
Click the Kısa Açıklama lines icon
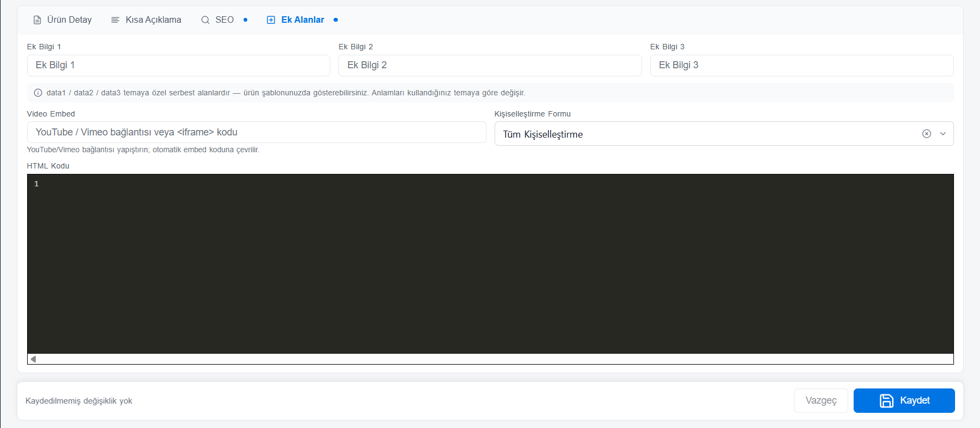pos(115,20)
